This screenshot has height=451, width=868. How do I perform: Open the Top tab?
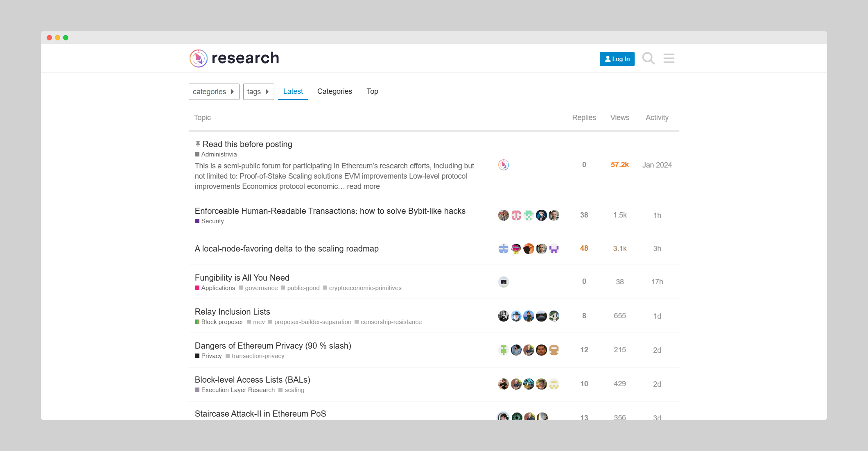[x=372, y=91]
